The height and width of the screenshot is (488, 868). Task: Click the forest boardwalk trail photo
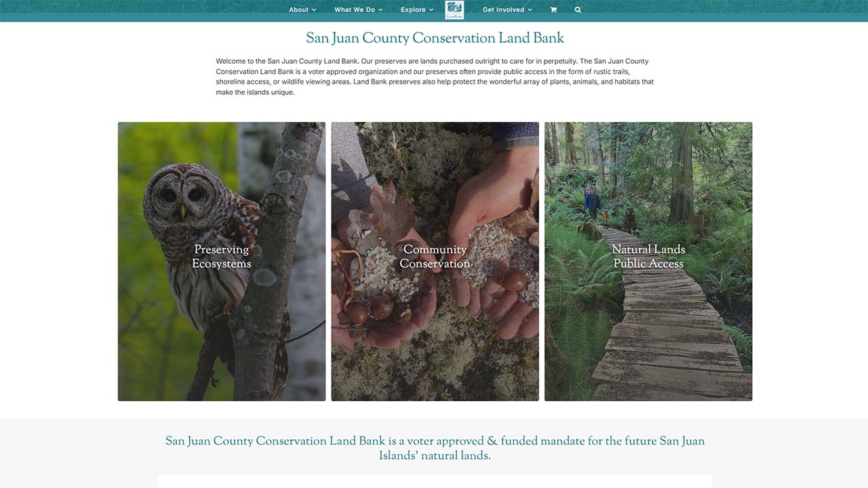click(648, 262)
